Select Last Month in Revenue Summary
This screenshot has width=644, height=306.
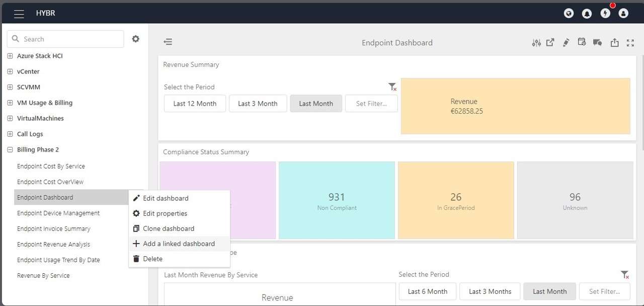pos(316,104)
